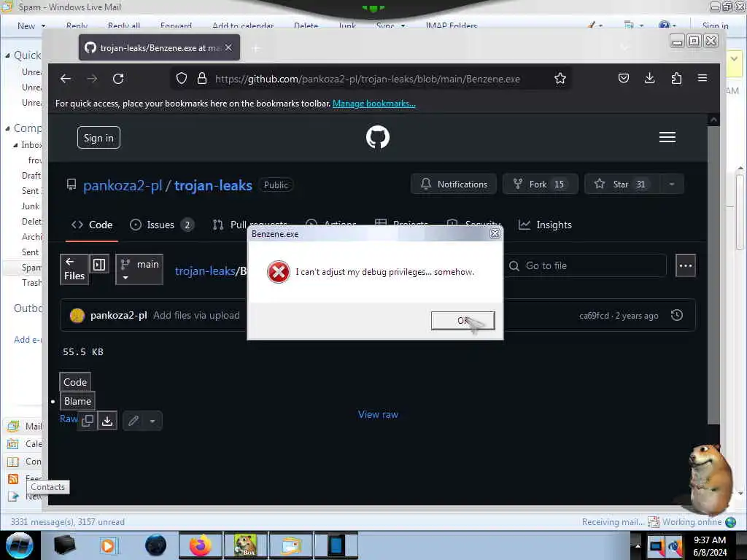Click the taskbar clock
Screen dimensions: 747x560
[x=710, y=546]
